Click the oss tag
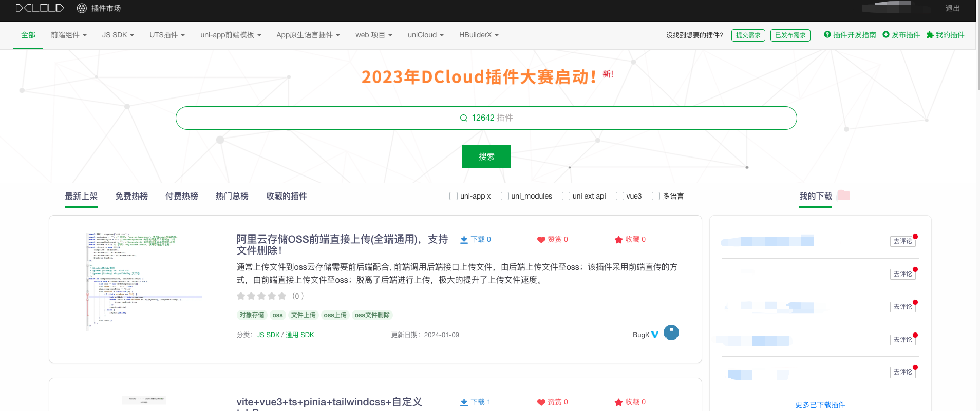980x411 pixels. [277, 315]
